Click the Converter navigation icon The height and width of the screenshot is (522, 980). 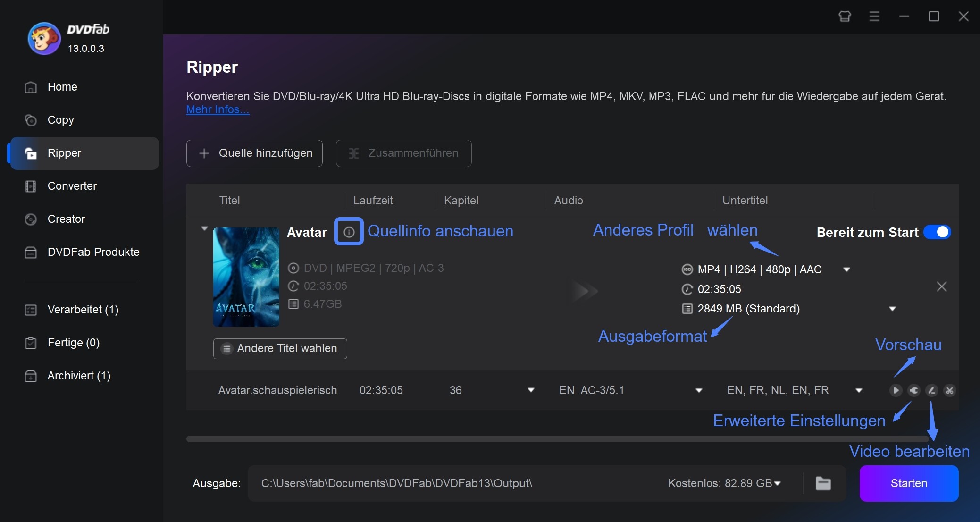(31, 186)
